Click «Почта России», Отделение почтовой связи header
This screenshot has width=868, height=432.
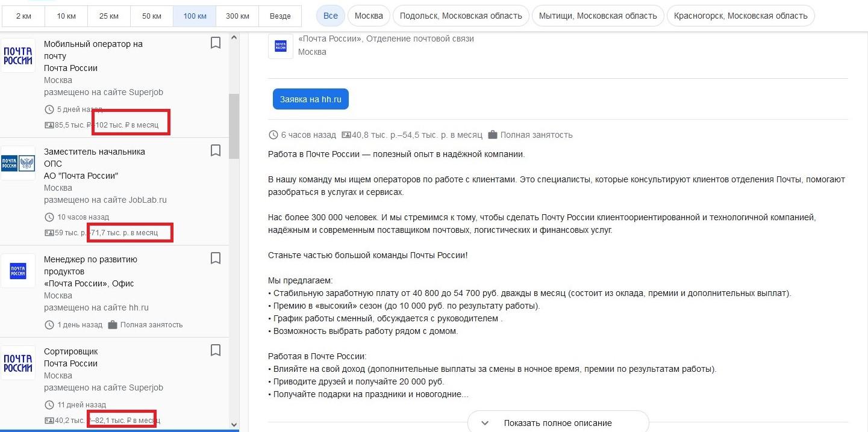point(386,39)
